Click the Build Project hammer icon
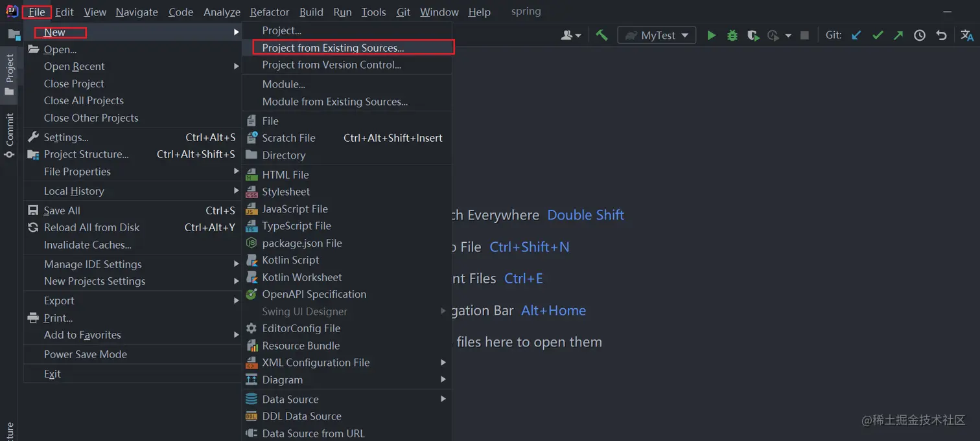Screen dimensions: 980x441 tap(602, 35)
